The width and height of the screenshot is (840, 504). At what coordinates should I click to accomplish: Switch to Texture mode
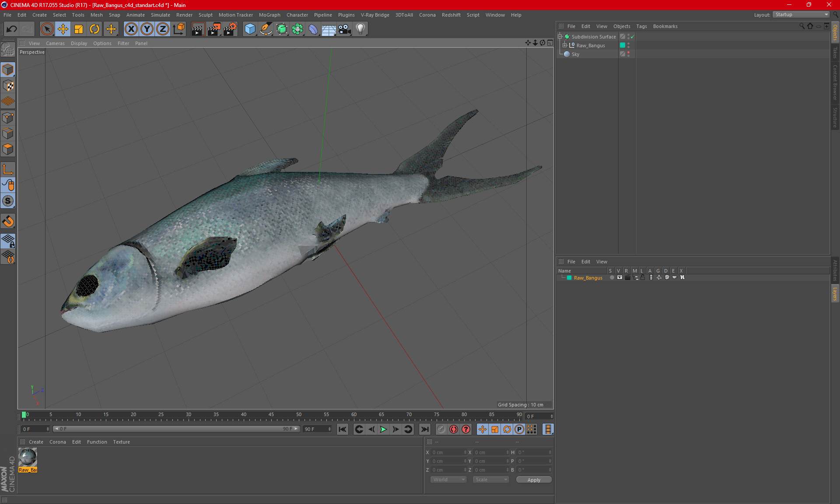coord(8,86)
